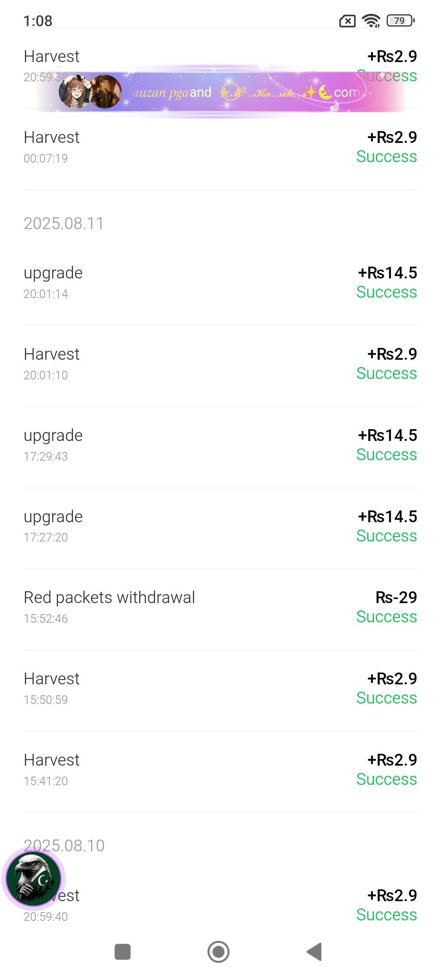Screen dimensions: 441x980
Task: Open Harvest record at 20:01:10
Action: tap(220, 363)
